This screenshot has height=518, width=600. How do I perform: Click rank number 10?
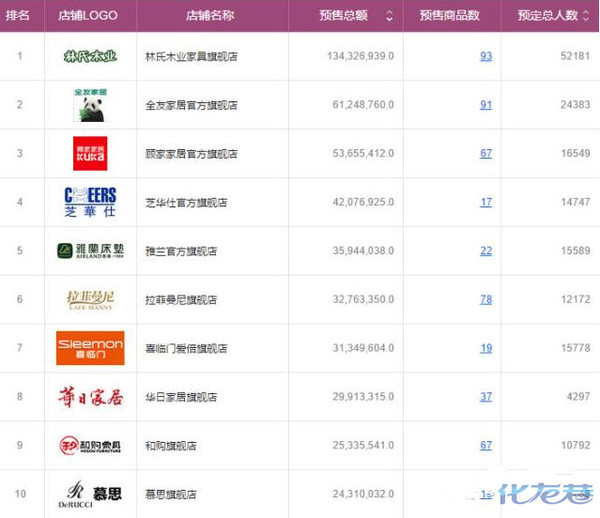tap(20, 494)
